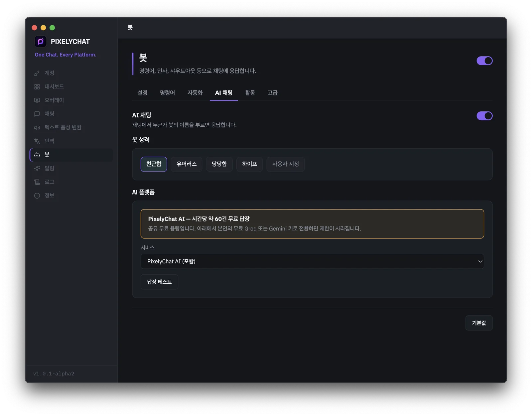Toggle the AI 채팅 switch
Screen dimensions: 532x416
point(484,116)
